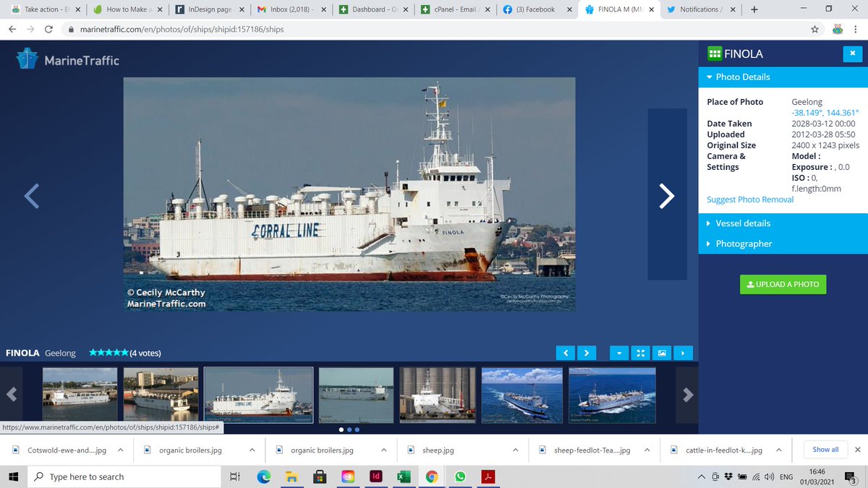Open sheep-feedlot-Tea download options chevron
The width and height of the screenshot is (868, 488).
tap(647, 450)
